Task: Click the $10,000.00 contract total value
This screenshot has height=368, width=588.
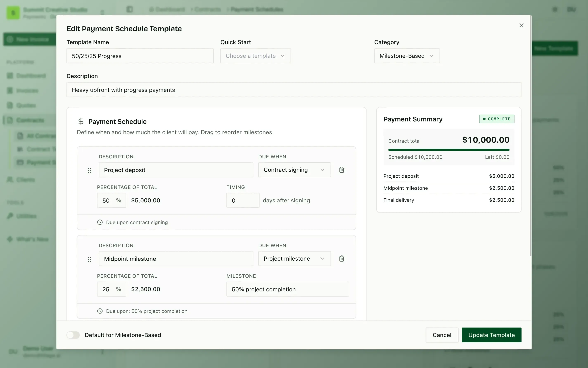Action: click(x=486, y=140)
